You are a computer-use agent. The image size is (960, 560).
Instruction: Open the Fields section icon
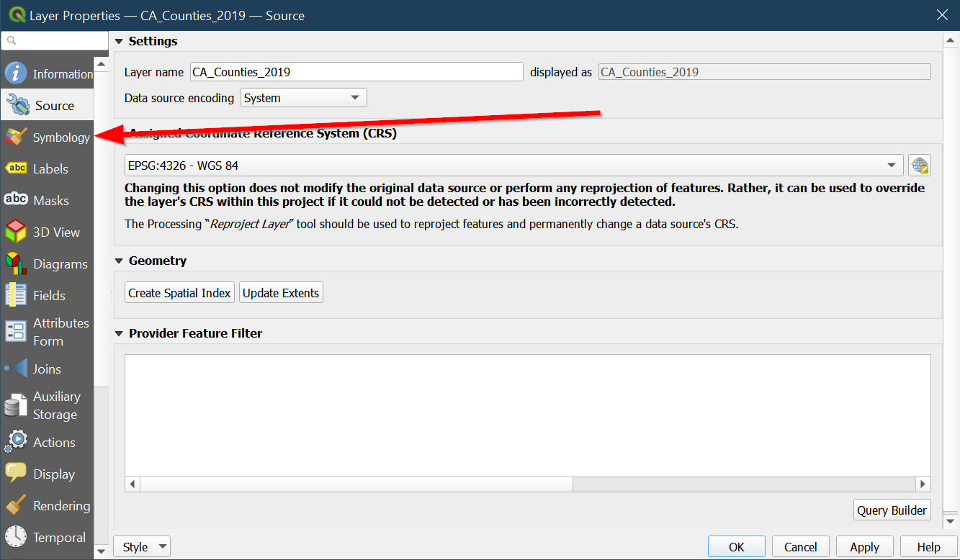click(16, 295)
